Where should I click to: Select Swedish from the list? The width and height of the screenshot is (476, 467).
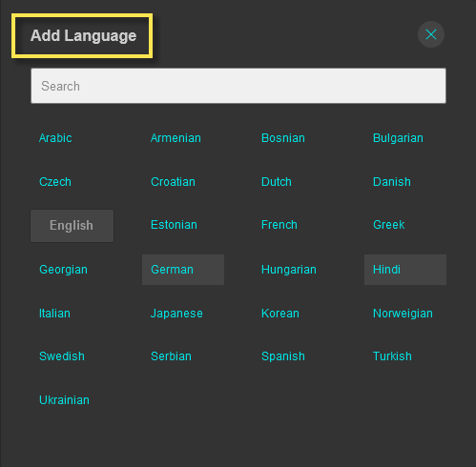[x=62, y=356]
